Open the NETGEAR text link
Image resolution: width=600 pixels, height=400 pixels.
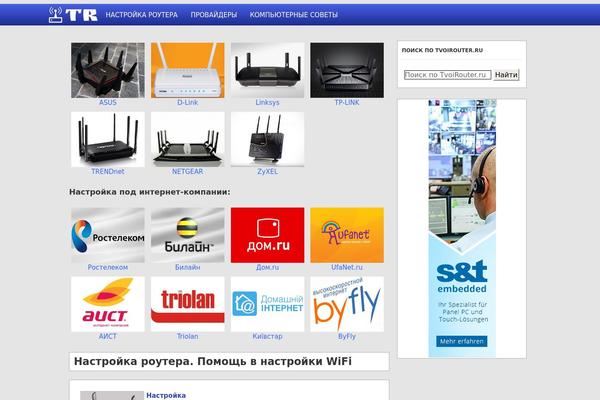coord(188,171)
